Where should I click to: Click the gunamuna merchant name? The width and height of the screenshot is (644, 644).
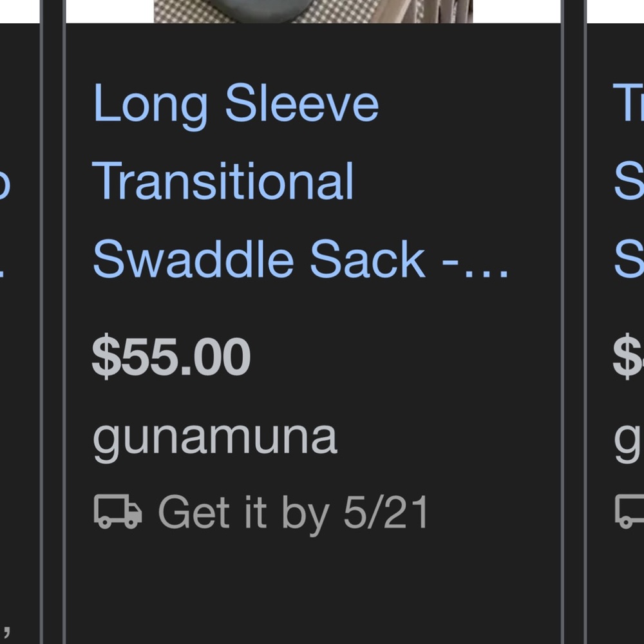[214, 436]
